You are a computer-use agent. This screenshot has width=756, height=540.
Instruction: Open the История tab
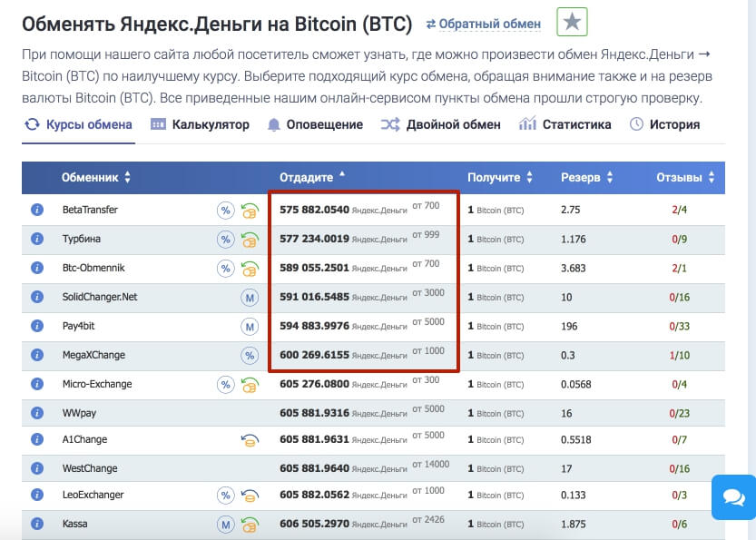tap(664, 124)
